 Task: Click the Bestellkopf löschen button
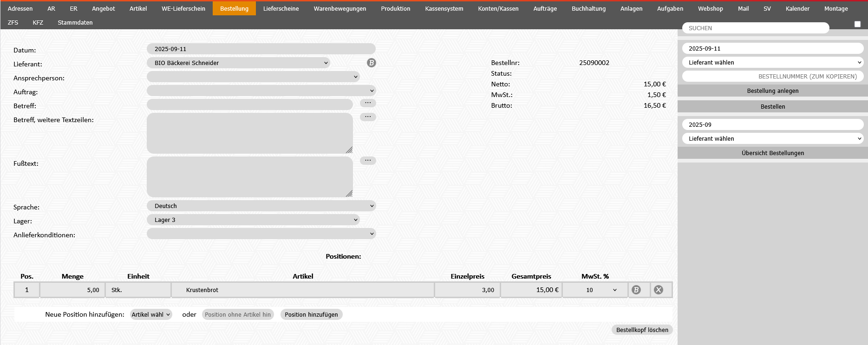pyautogui.click(x=642, y=330)
